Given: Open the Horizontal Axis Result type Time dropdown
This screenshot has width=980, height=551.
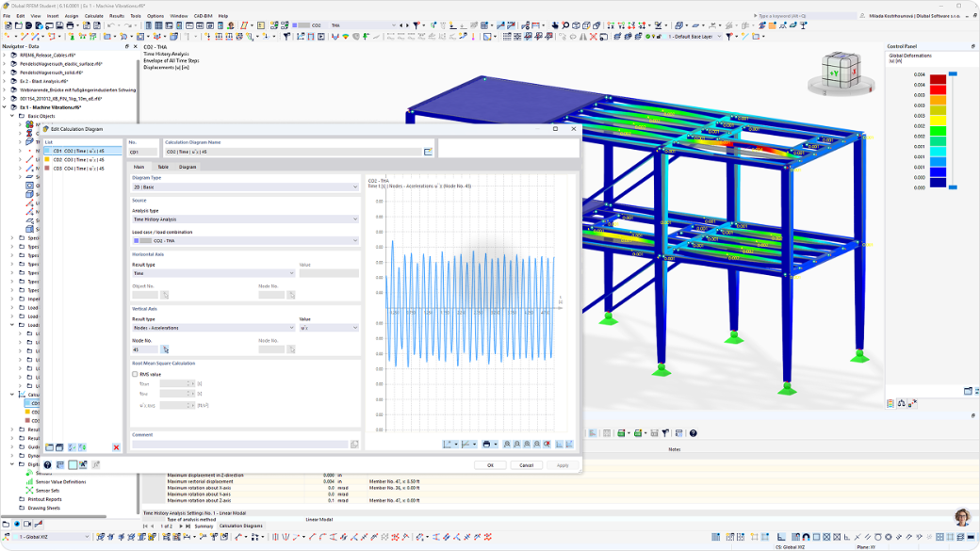Looking at the screenshot, I should coord(213,273).
